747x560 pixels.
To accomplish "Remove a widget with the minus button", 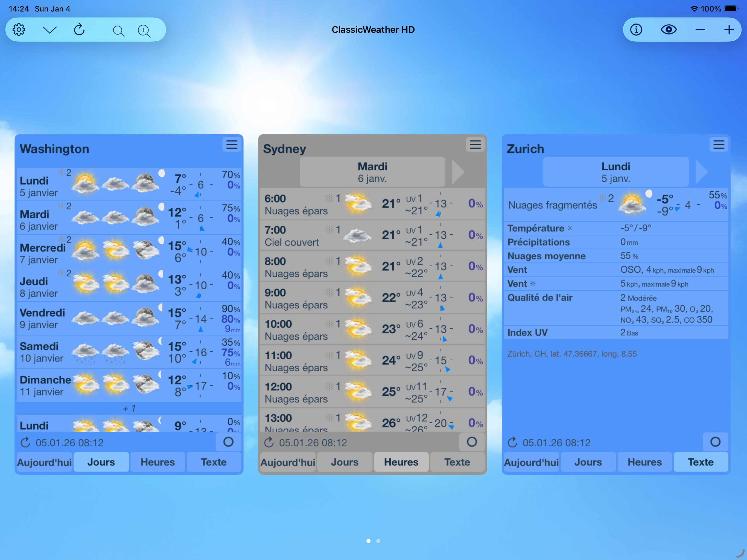I will point(700,30).
